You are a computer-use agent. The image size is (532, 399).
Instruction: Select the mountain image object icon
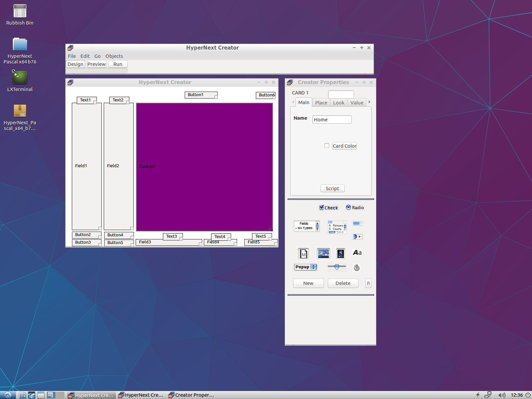point(323,254)
